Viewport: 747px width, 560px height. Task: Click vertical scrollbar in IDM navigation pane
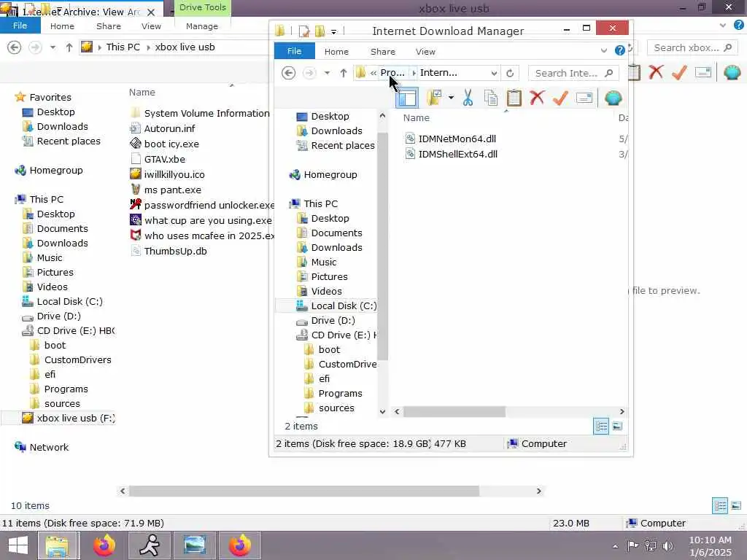[382, 246]
